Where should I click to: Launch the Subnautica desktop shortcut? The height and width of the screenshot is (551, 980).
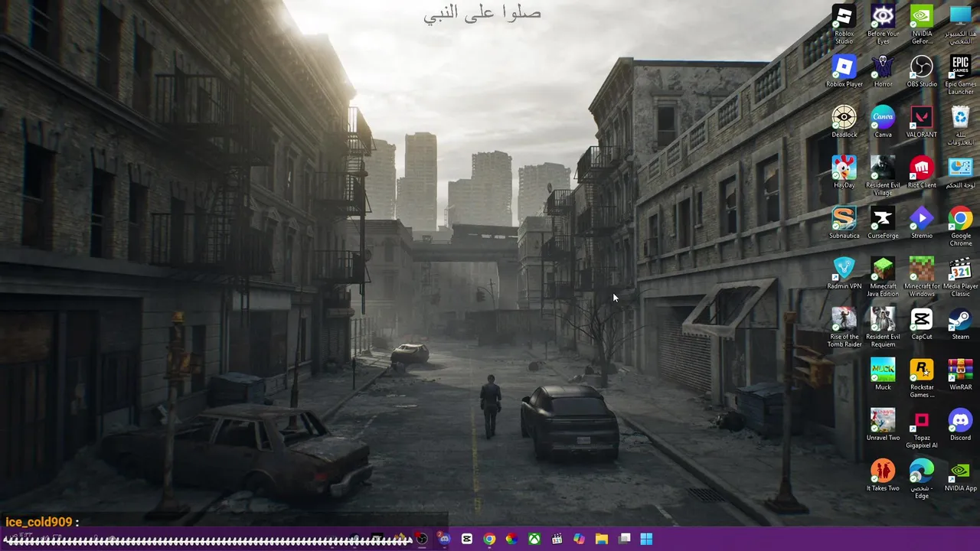844,223
